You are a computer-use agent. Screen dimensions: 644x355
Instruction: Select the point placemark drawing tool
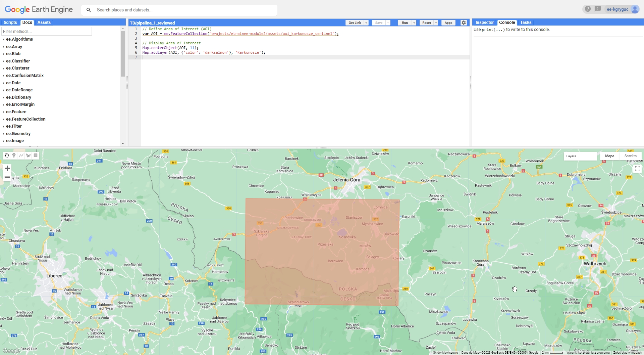coord(14,155)
